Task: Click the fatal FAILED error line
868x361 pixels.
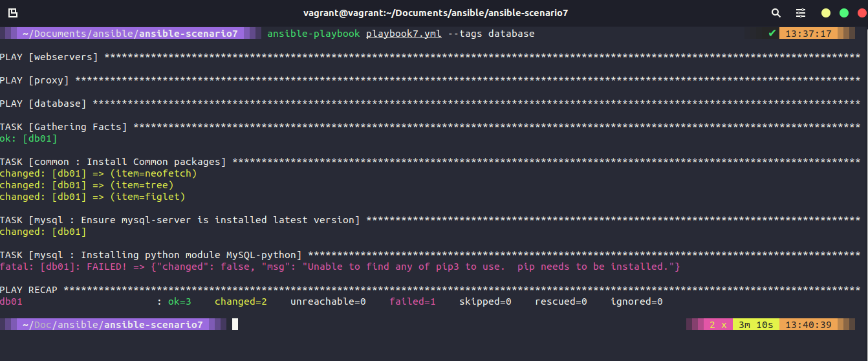Action: (340, 267)
